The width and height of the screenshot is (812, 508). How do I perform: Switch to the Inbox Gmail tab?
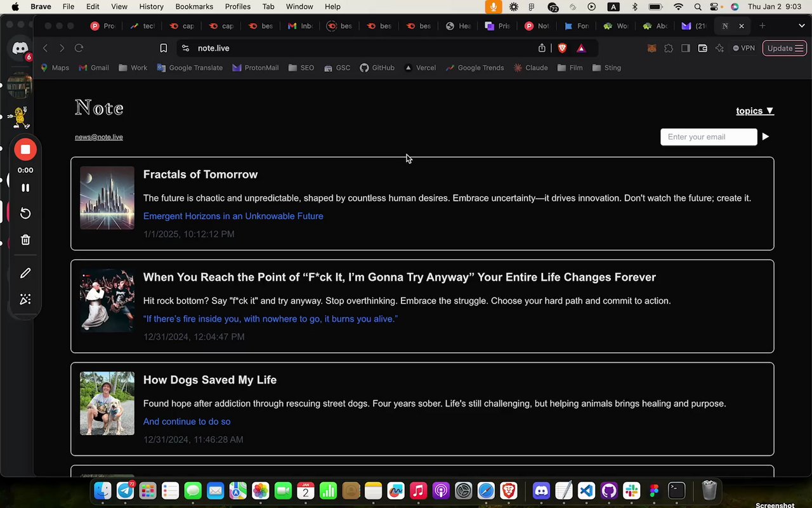click(301, 26)
